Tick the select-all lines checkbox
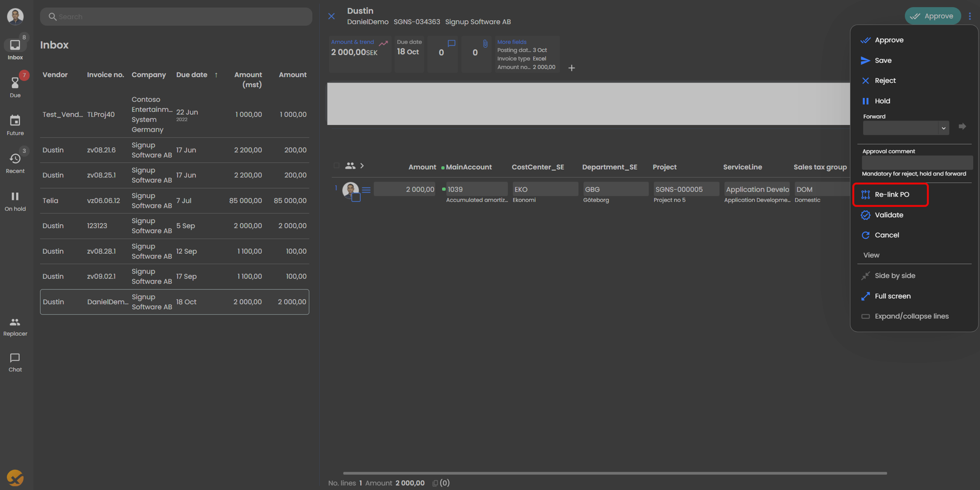This screenshot has width=980, height=490. tap(337, 166)
